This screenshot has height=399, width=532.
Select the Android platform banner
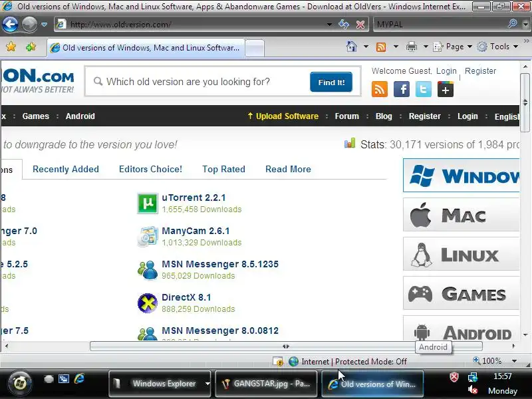[462, 329]
